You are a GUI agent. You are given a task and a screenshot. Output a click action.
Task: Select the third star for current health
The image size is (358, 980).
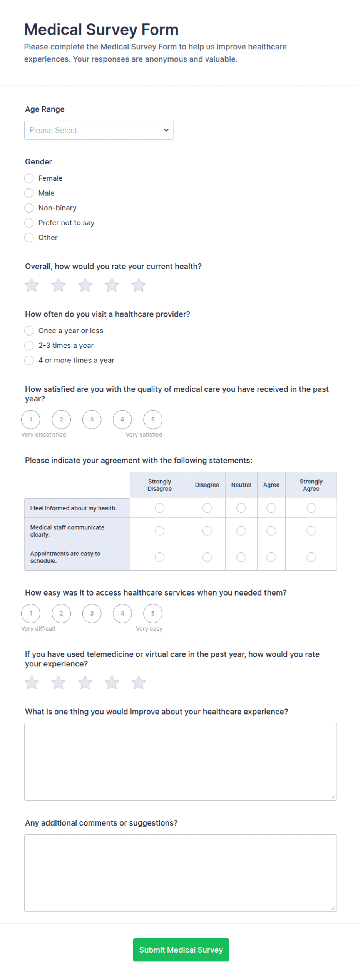pyautogui.click(x=85, y=285)
